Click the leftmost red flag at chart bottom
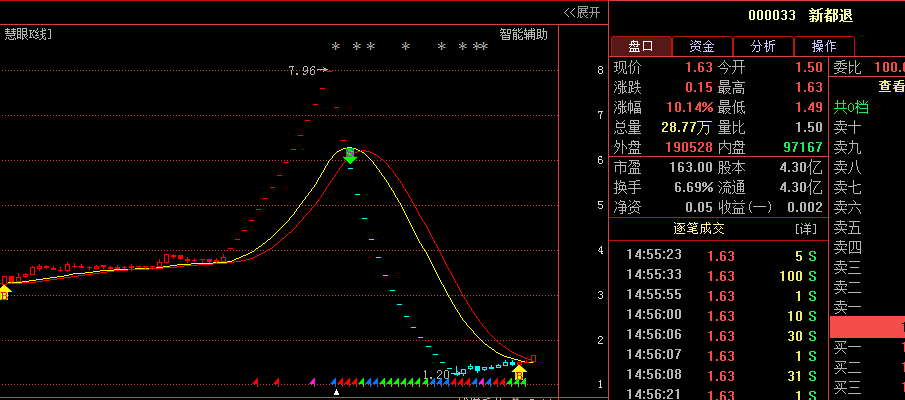Image resolution: width=905 pixels, height=400 pixels. click(256, 381)
